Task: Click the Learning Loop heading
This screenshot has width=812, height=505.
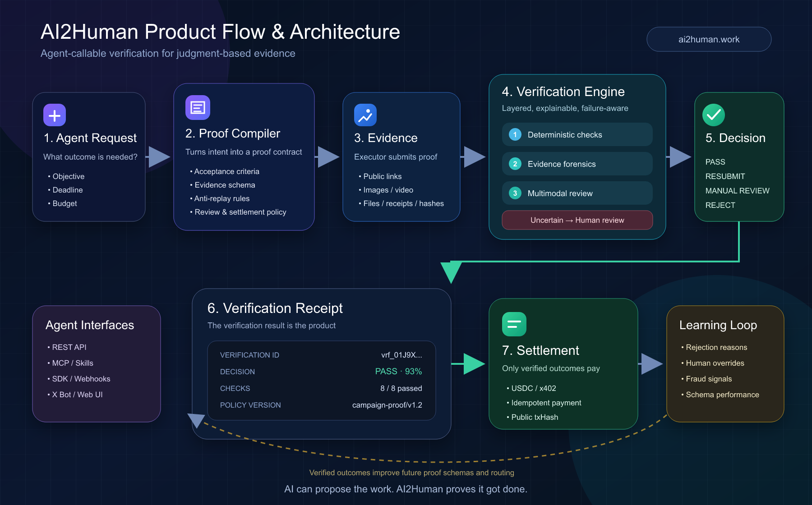Action: tap(718, 325)
